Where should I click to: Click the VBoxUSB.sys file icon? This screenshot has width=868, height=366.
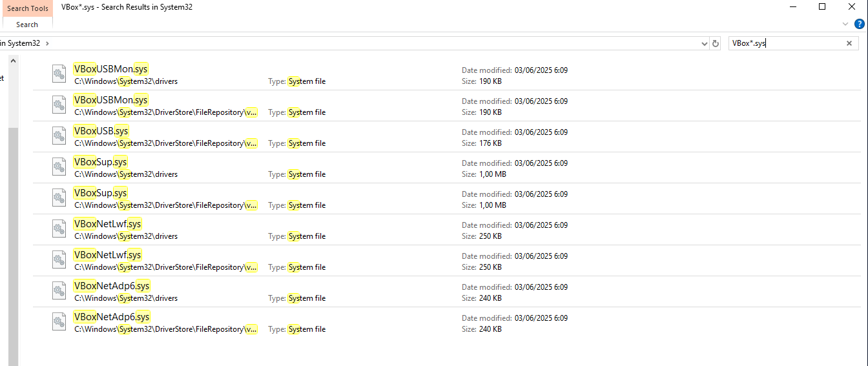pyautogui.click(x=59, y=136)
